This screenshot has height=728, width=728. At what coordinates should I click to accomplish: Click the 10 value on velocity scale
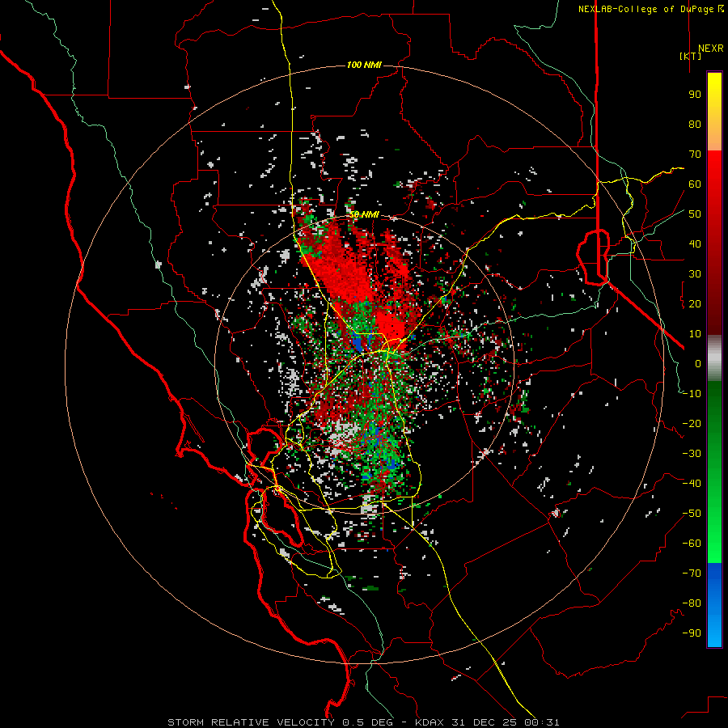(695, 334)
